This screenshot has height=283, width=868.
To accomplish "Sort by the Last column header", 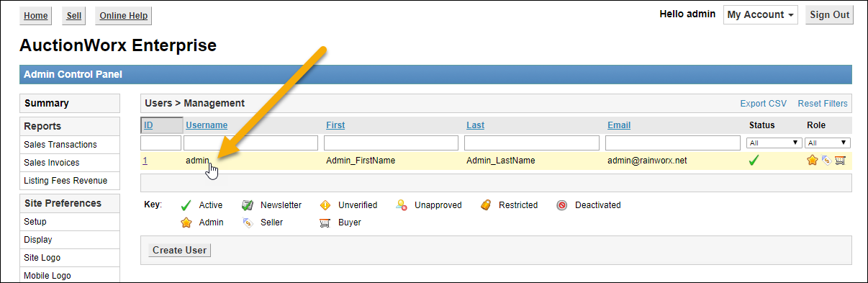I will [475, 125].
